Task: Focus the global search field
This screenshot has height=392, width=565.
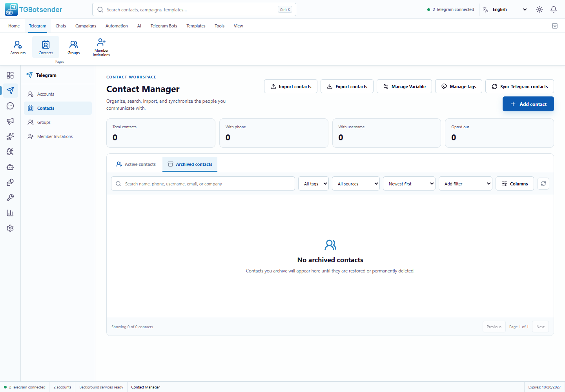Action: 194,9
